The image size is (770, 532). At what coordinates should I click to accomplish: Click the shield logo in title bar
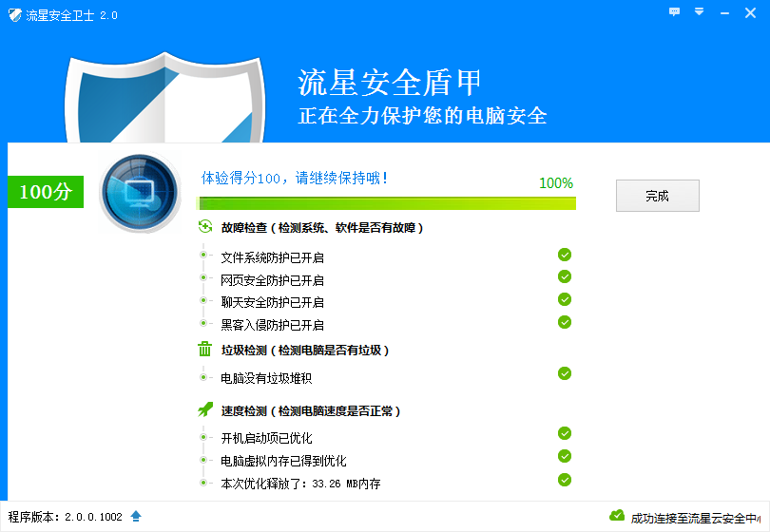(x=15, y=15)
